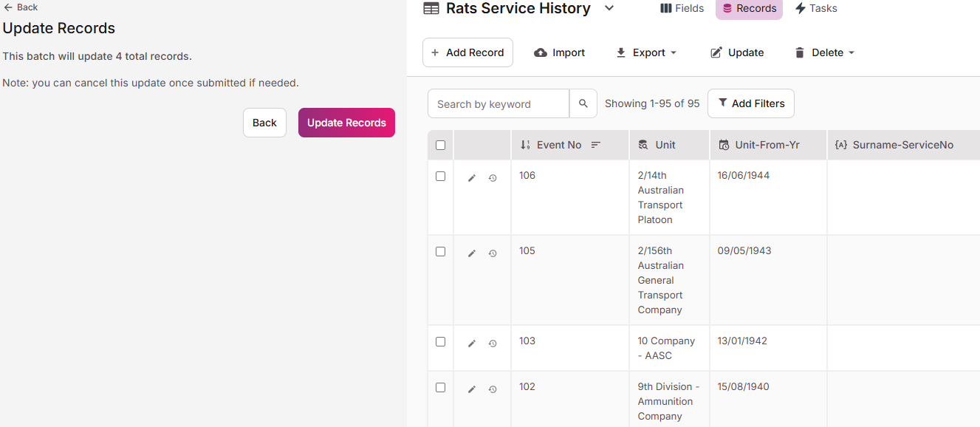Open the Export dropdown menu
The height and width of the screenshot is (427, 980).
coord(647,52)
